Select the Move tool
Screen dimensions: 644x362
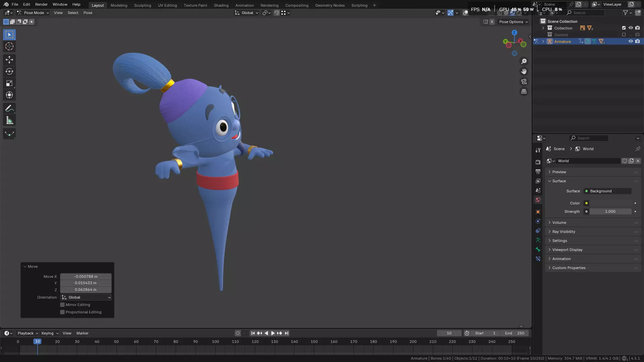(x=9, y=60)
